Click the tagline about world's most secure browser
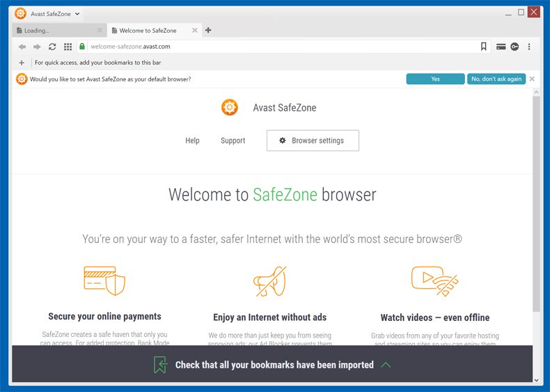550x392 pixels. coord(272,239)
